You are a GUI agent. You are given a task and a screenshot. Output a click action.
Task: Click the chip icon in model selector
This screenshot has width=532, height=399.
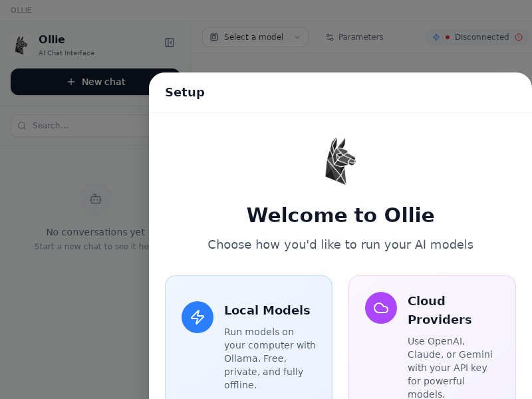pos(214,37)
